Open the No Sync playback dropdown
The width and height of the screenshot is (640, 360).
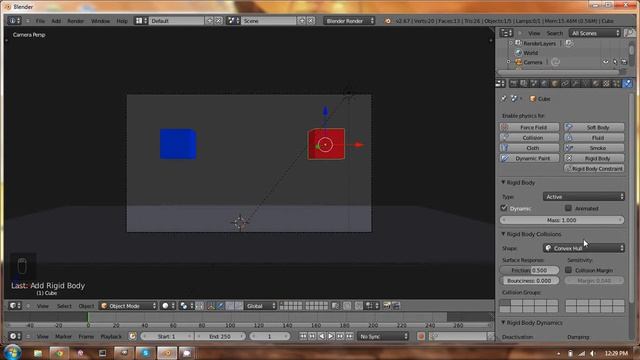(x=383, y=336)
